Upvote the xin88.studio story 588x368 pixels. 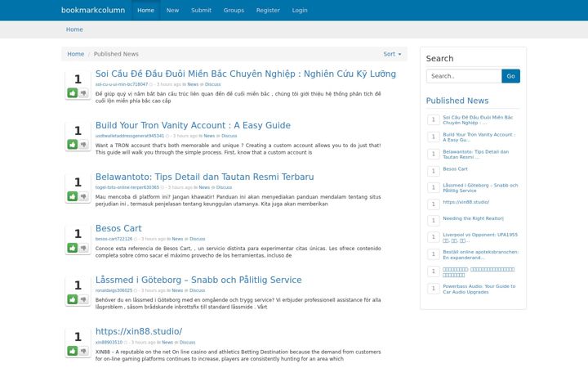pos(73,351)
